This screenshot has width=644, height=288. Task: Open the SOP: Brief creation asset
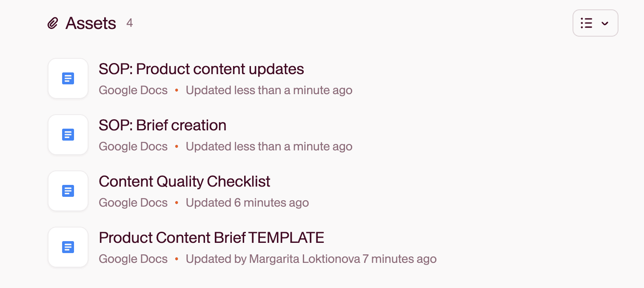coord(162,125)
